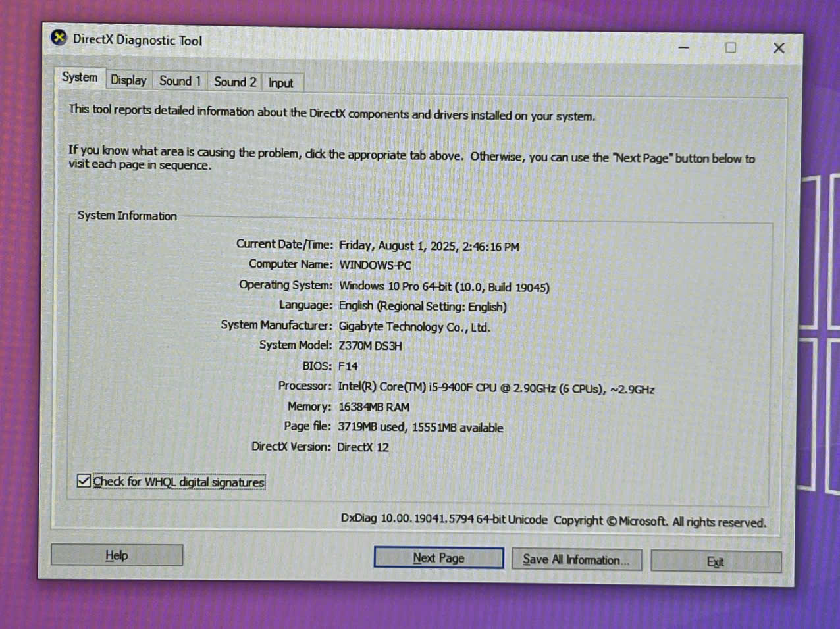
Task: Click the Windows 10 Pro operating system value
Action: pos(444,287)
